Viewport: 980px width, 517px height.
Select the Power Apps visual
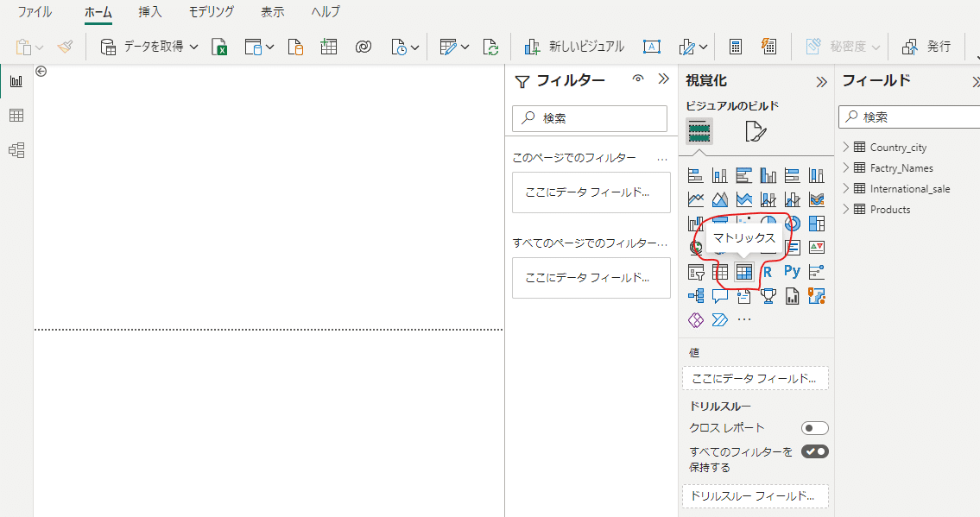tap(696, 319)
